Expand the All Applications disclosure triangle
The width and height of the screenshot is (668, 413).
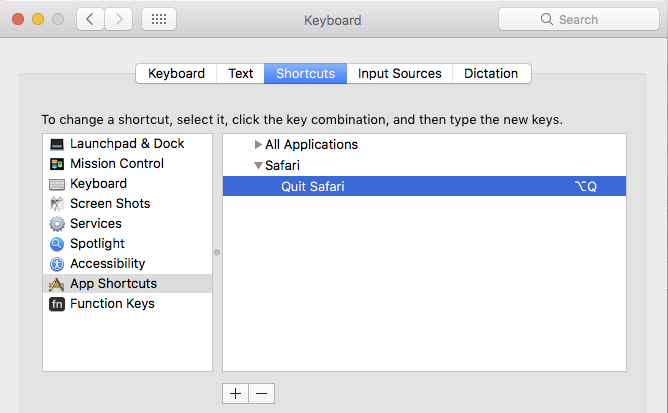258,144
